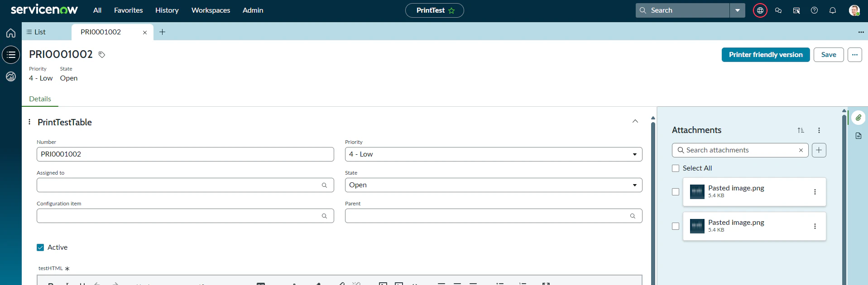The image size is (868, 285).
Task: Open the document template sidebar icon
Action: click(x=858, y=136)
